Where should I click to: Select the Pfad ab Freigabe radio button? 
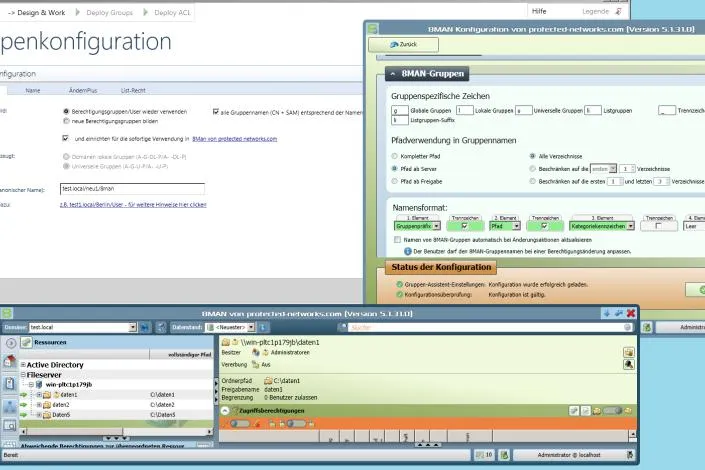[394, 181]
